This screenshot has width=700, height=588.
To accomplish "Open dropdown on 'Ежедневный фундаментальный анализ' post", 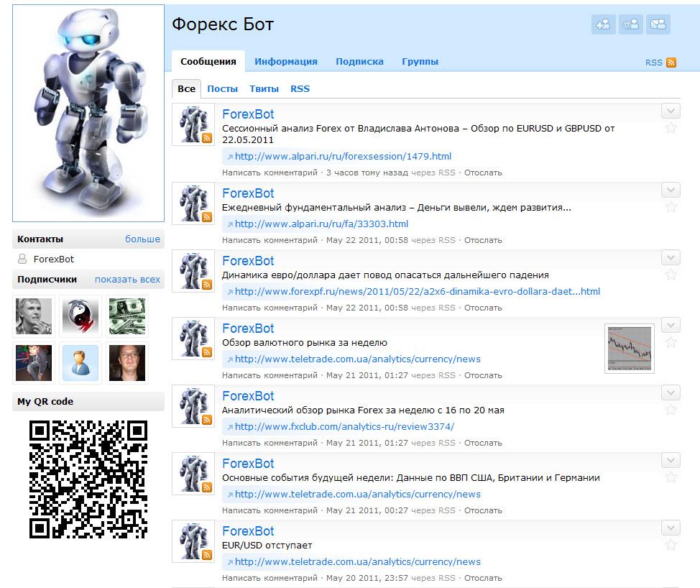I will [x=671, y=190].
